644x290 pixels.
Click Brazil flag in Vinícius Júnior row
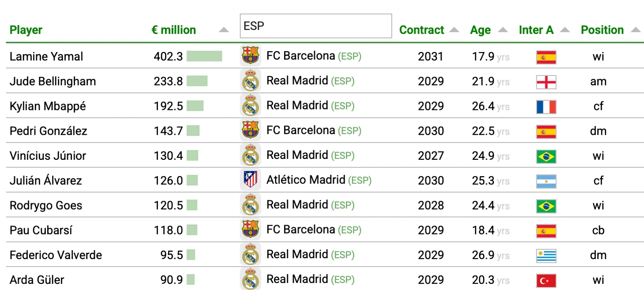pyautogui.click(x=546, y=156)
